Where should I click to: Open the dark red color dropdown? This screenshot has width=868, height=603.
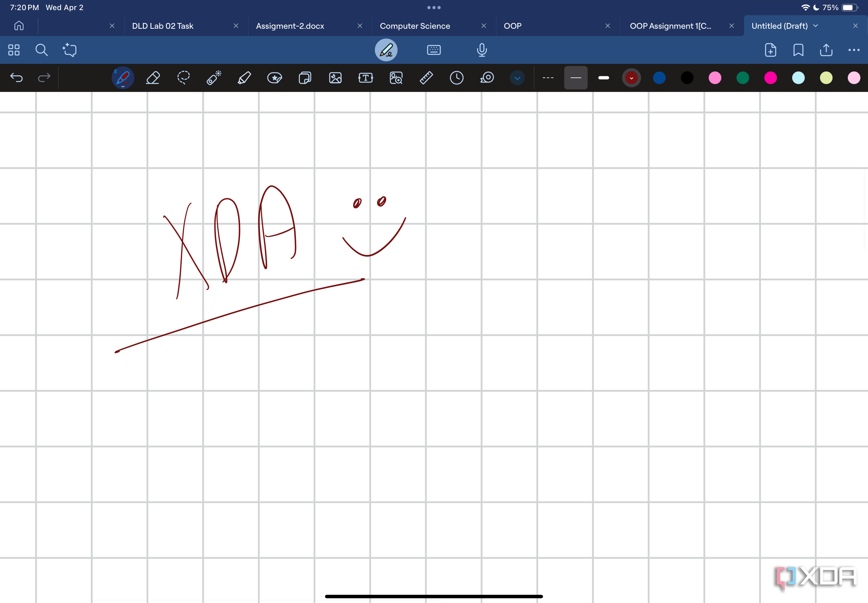pyautogui.click(x=631, y=78)
